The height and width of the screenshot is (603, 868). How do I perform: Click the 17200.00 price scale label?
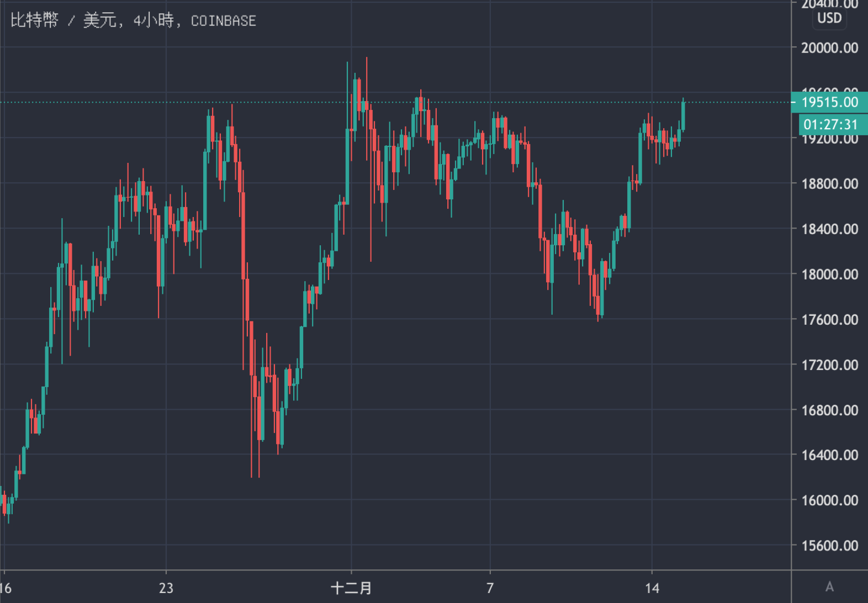click(829, 365)
